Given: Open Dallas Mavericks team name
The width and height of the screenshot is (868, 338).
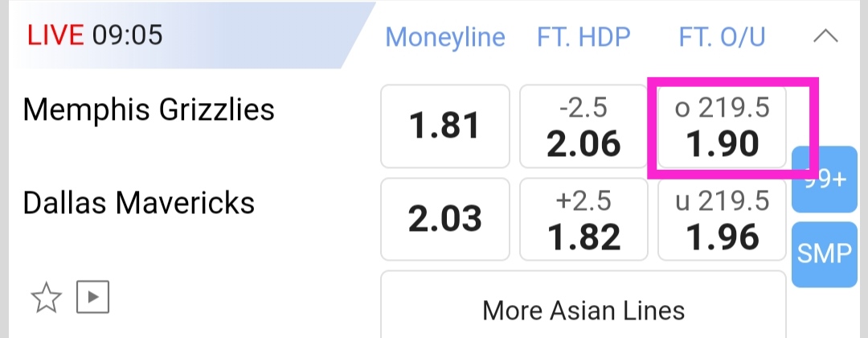Looking at the screenshot, I should pyautogui.click(x=139, y=203).
